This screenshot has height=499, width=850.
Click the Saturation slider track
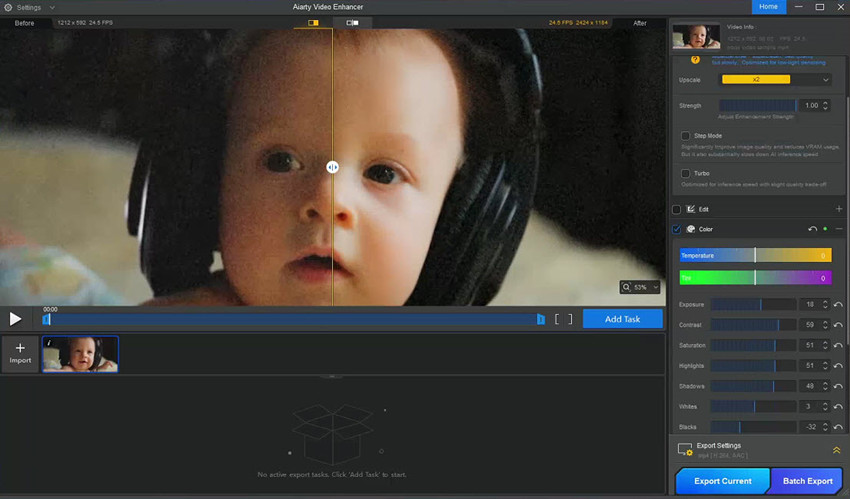click(x=753, y=345)
